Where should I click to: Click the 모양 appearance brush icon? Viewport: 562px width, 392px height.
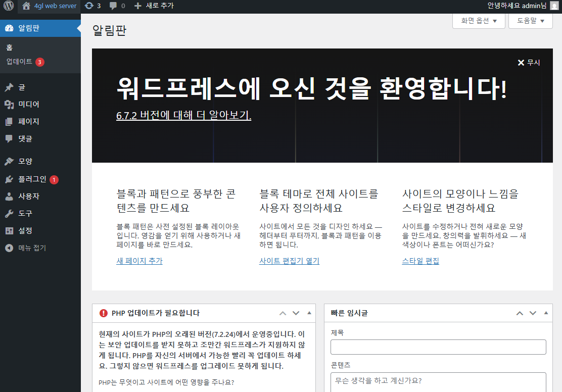(x=9, y=161)
